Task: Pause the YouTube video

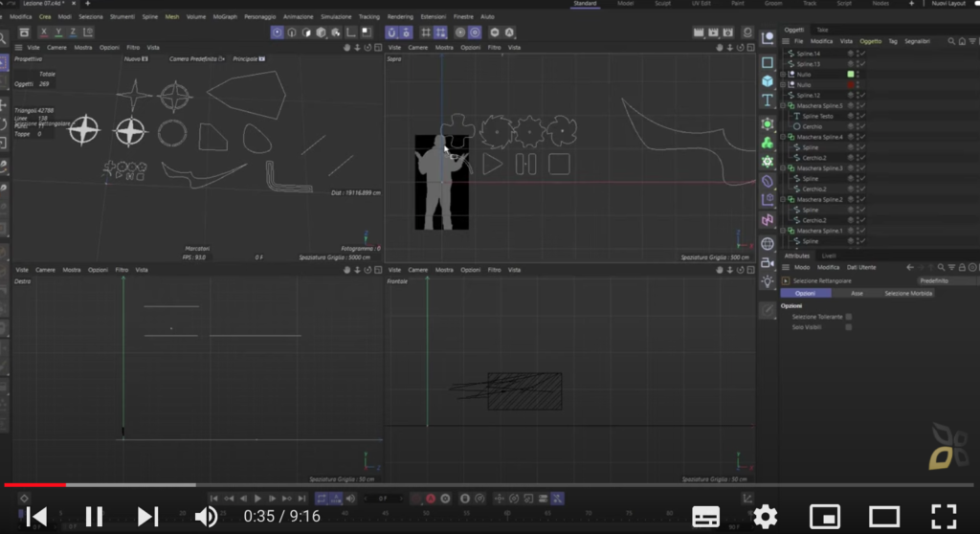Action: [95, 517]
